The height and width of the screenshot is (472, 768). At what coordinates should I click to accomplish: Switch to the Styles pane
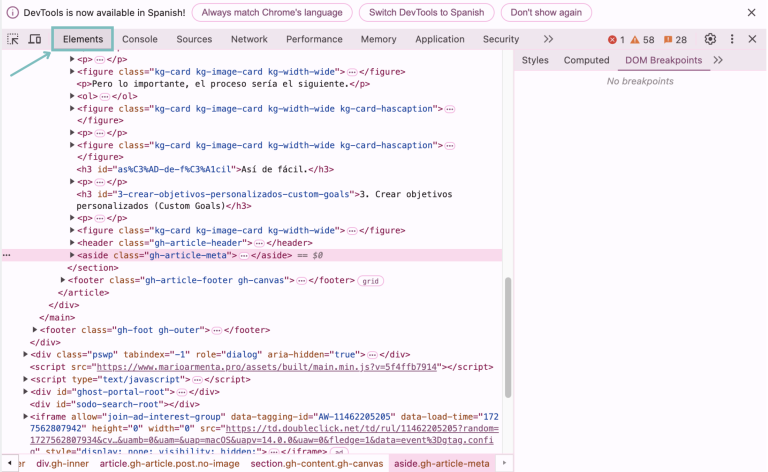(535, 60)
